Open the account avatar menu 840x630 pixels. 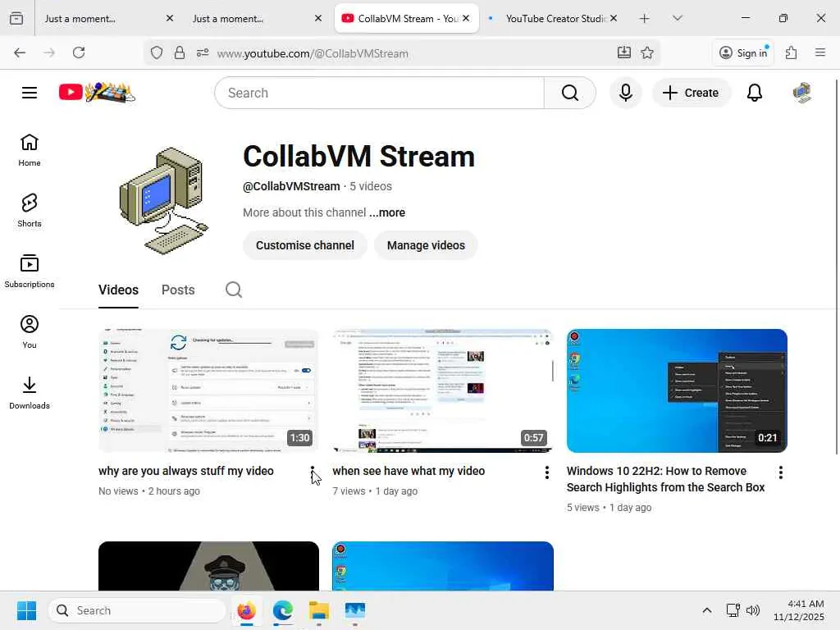tap(802, 93)
